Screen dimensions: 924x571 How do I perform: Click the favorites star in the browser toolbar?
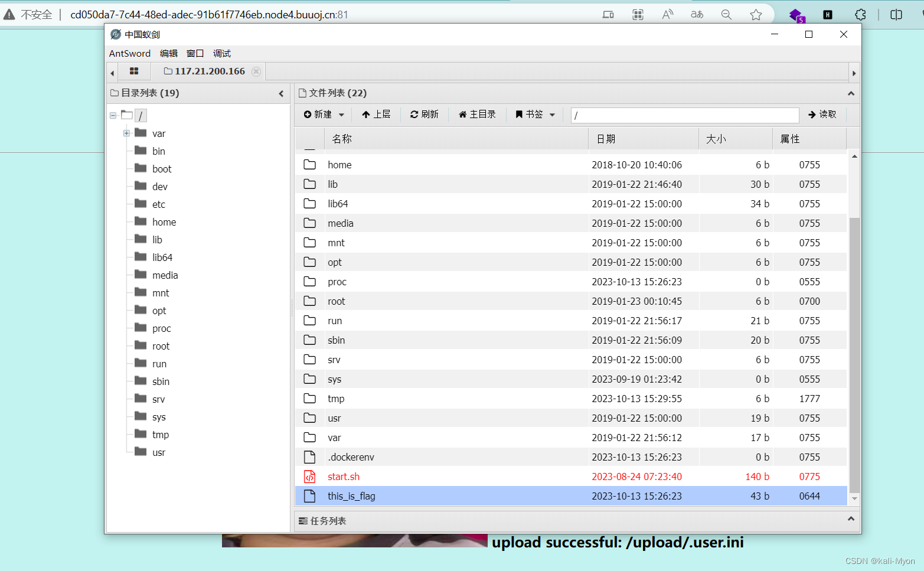tap(756, 14)
